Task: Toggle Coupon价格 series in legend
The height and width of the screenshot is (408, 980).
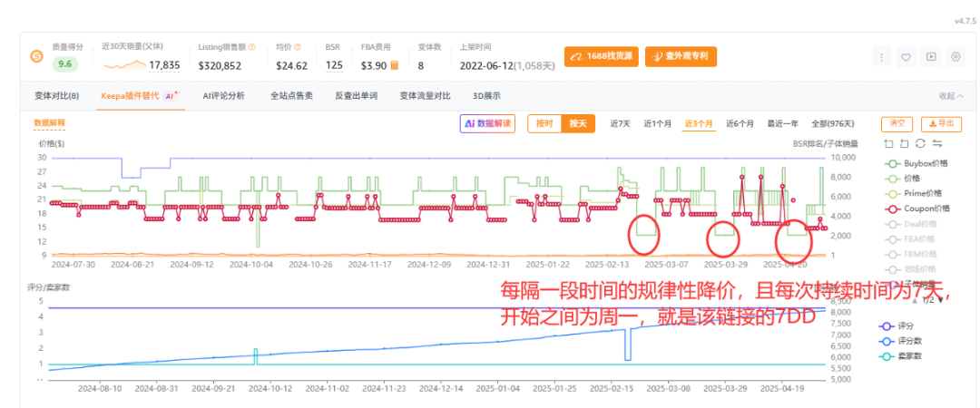Action: pos(918,209)
